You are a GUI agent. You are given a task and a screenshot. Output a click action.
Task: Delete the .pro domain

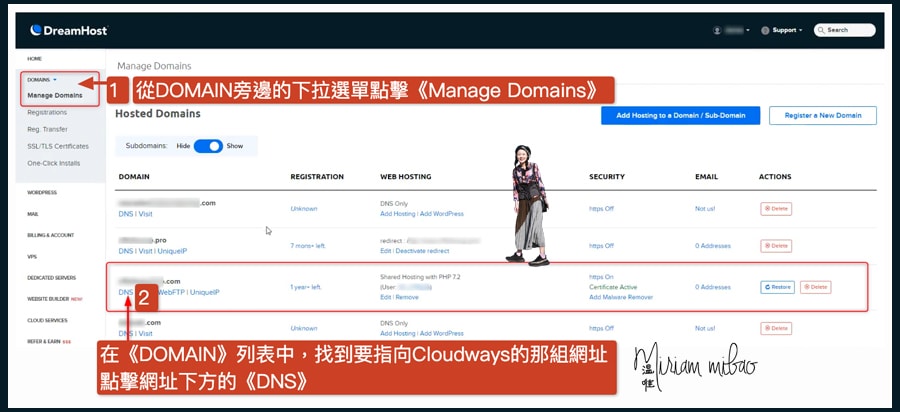tap(776, 246)
